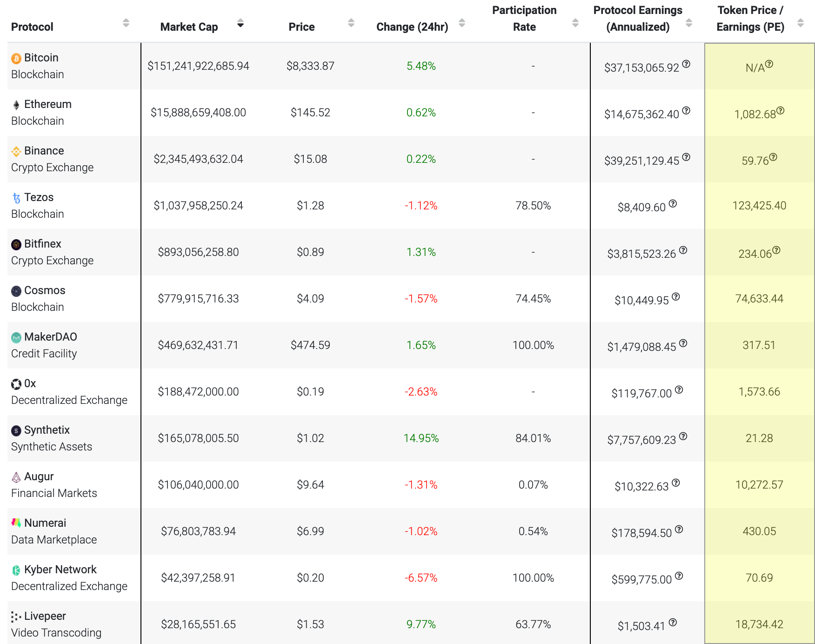Sort by Participation Rate arrows

pos(575,23)
